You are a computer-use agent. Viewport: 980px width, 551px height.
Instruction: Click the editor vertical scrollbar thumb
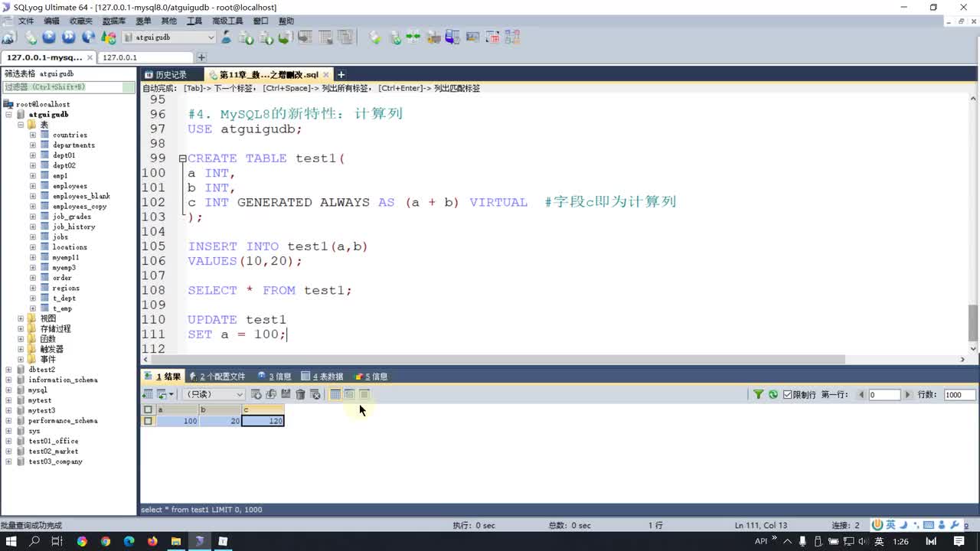click(x=973, y=323)
